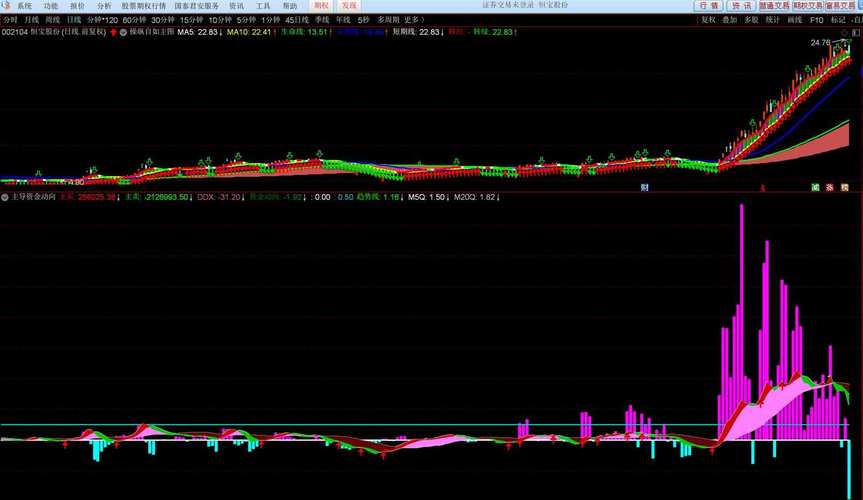
Task: Open F10 company information
Action: point(816,19)
